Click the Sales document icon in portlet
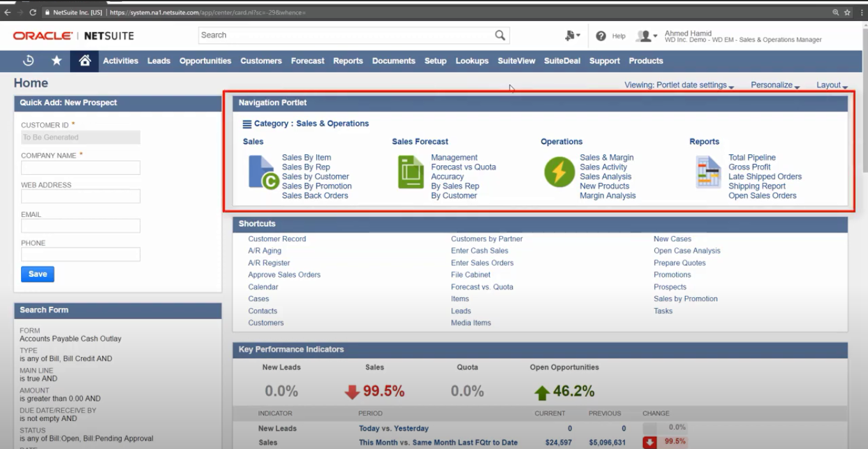 264,172
